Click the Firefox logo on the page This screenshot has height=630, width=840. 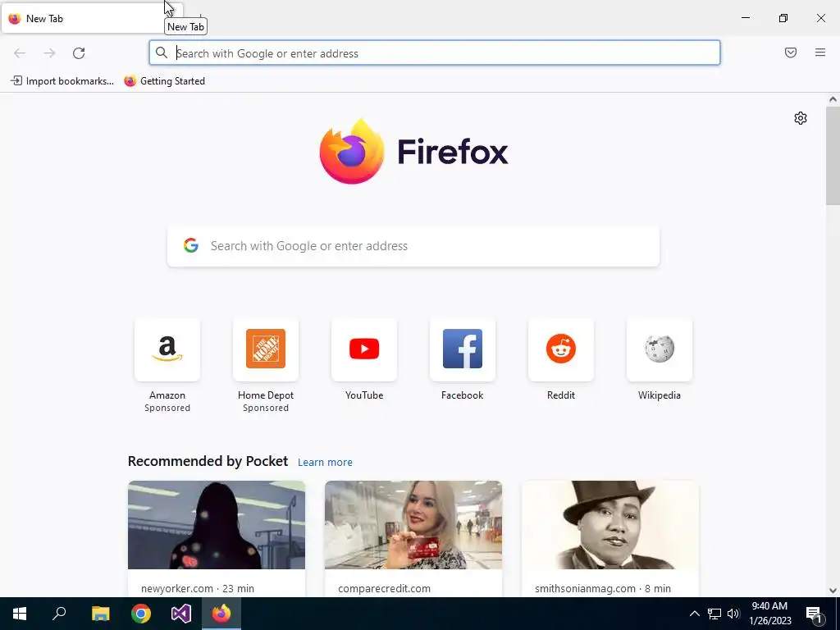pyautogui.click(x=351, y=152)
